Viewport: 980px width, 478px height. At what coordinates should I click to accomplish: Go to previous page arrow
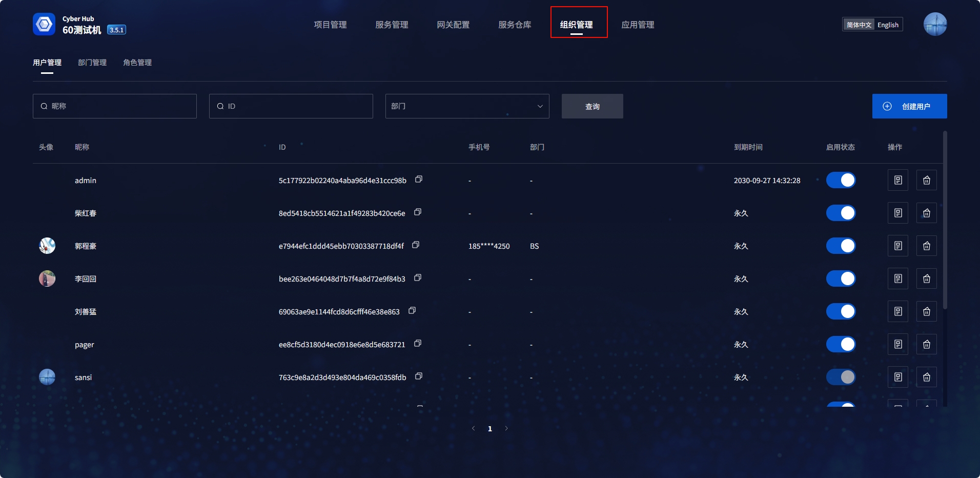pyautogui.click(x=473, y=428)
